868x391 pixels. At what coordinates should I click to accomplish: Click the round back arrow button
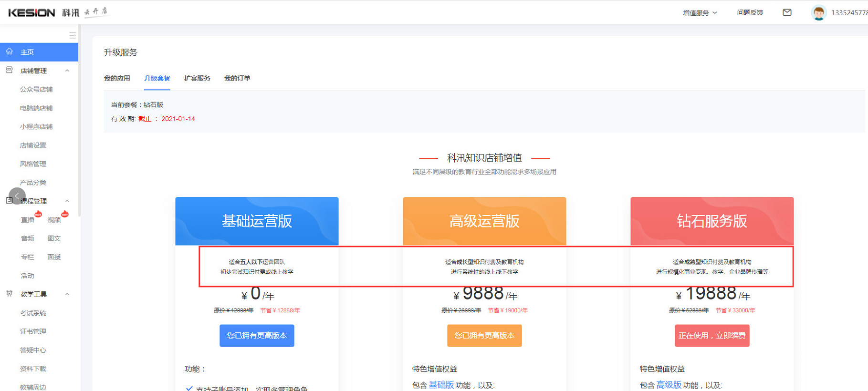point(17,196)
